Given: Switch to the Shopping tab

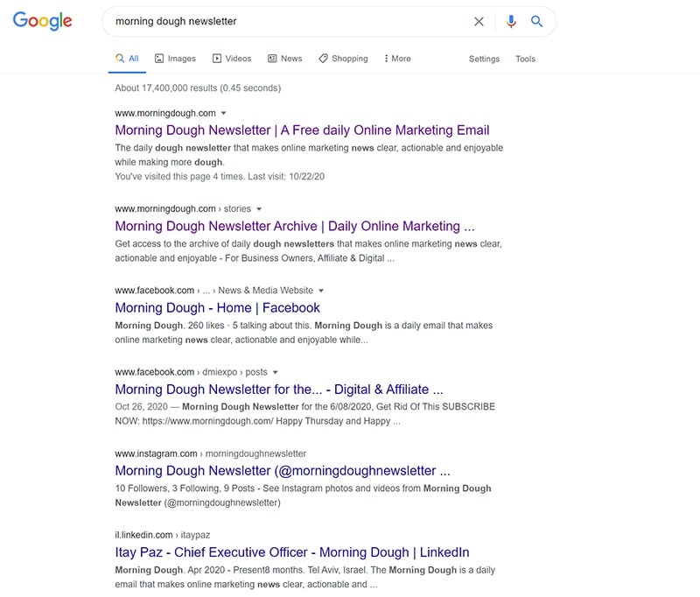Looking at the screenshot, I should coord(343,59).
